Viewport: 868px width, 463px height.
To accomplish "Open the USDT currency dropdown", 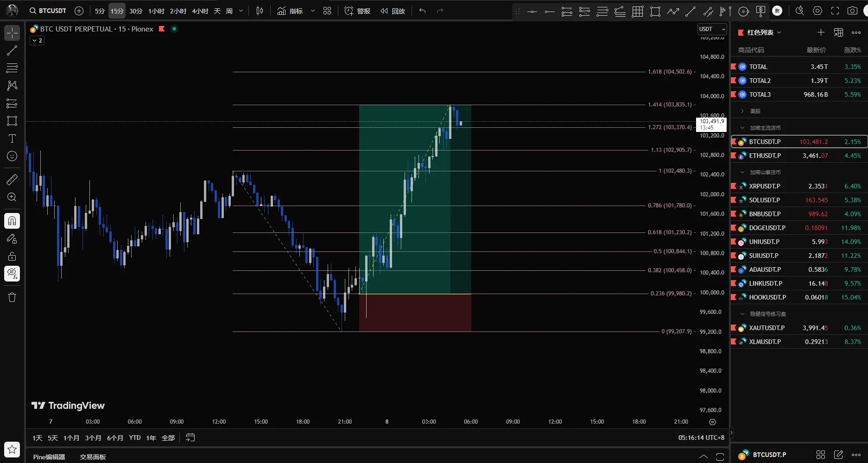I will tap(712, 29).
